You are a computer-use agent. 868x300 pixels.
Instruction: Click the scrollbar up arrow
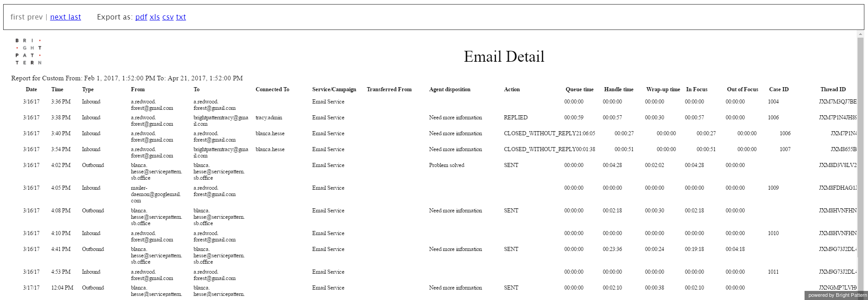(x=860, y=34)
